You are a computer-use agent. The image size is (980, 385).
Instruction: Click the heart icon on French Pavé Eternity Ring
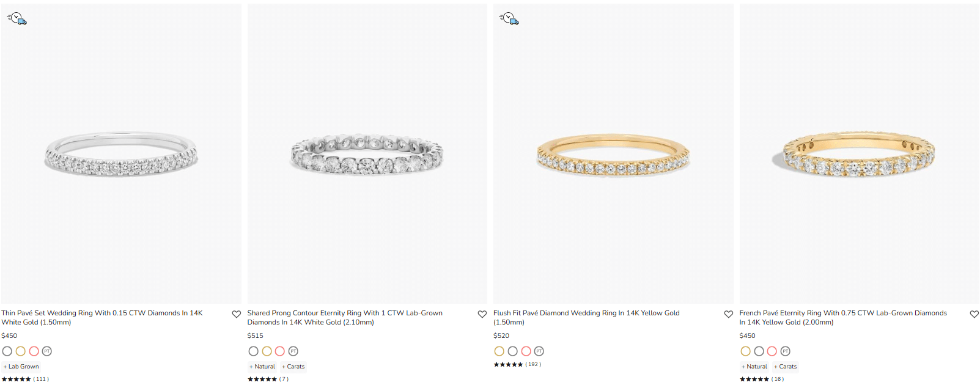pos(974,313)
